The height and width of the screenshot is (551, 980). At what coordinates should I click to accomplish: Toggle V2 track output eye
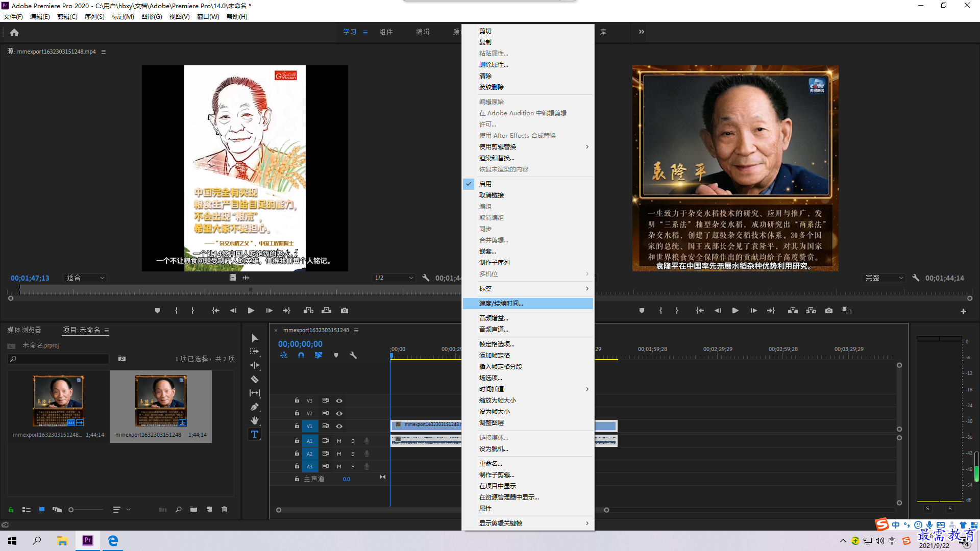[339, 413]
